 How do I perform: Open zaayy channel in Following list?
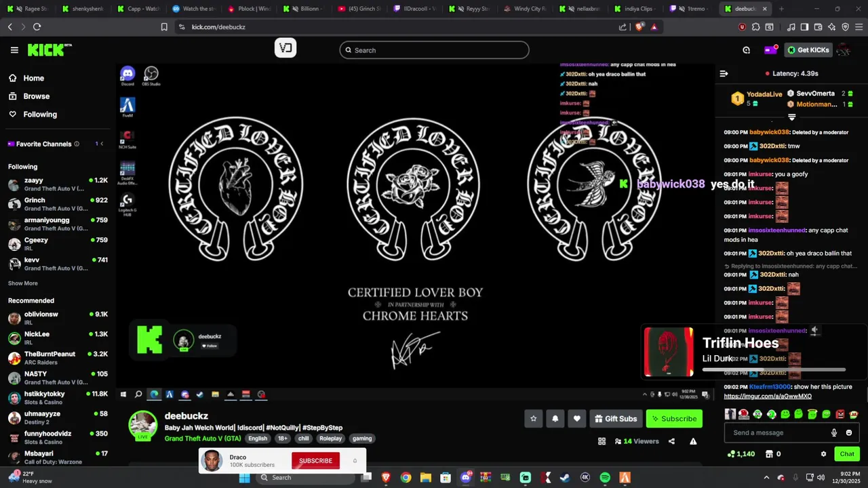pos(58,184)
